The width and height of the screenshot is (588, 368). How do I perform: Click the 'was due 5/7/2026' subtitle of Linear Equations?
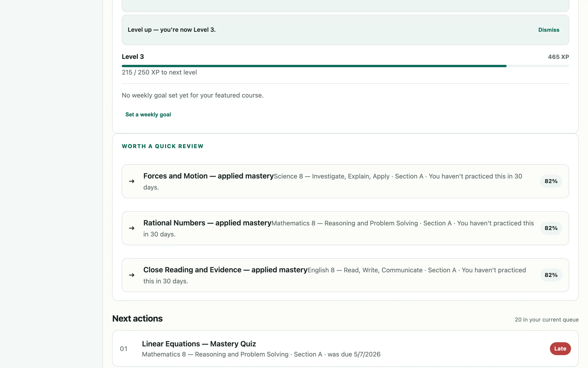pos(354,354)
